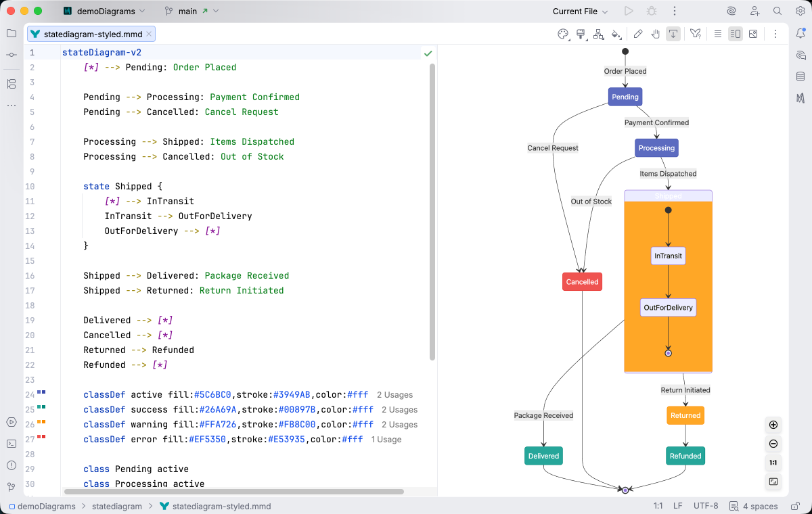Open the UTF-8 encoding selector
Viewport: 812px width, 514px height.
tap(706, 506)
